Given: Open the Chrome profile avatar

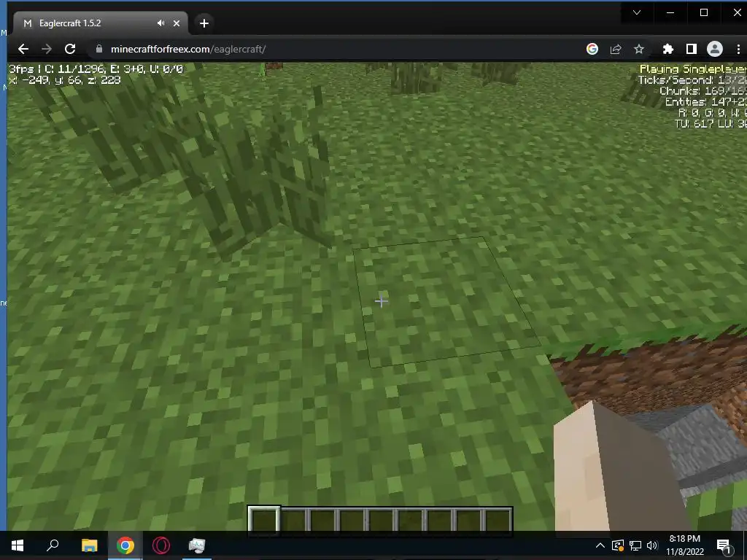Looking at the screenshot, I should (x=715, y=49).
